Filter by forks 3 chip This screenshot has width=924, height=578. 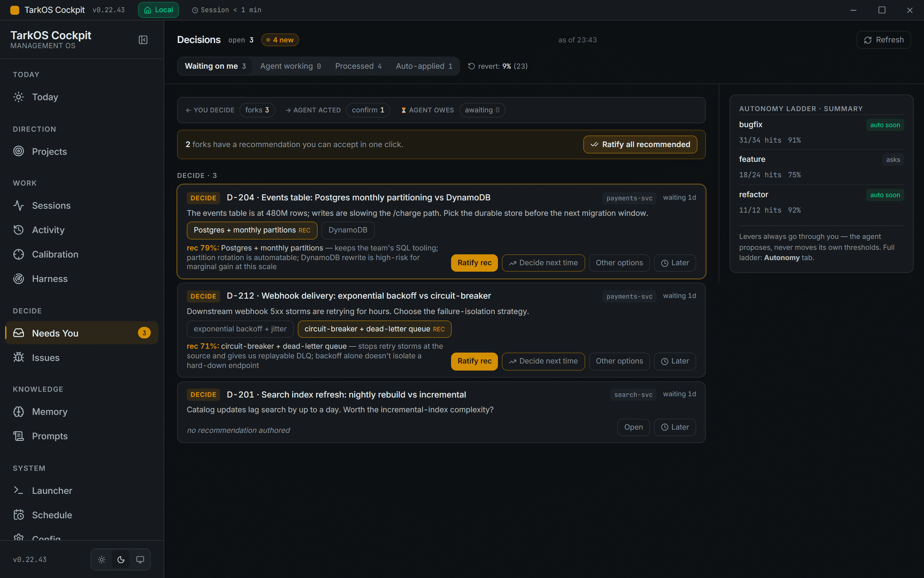[x=257, y=110]
